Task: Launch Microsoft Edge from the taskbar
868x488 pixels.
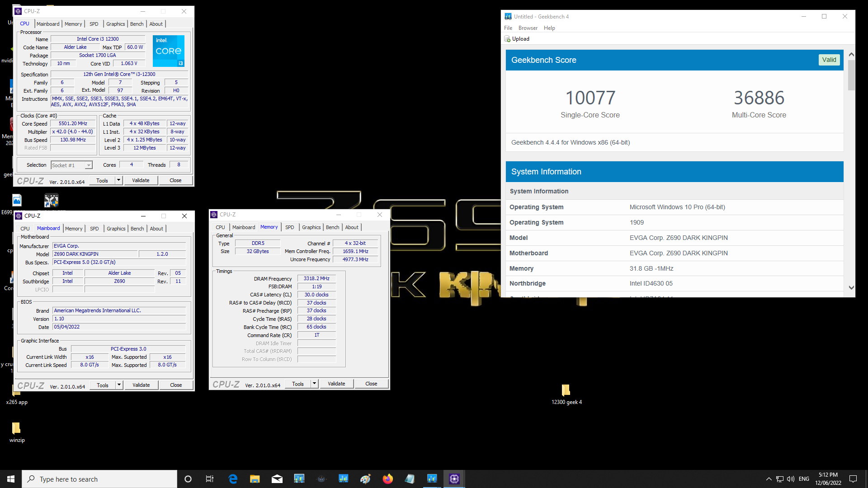Action: click(233, 479)
